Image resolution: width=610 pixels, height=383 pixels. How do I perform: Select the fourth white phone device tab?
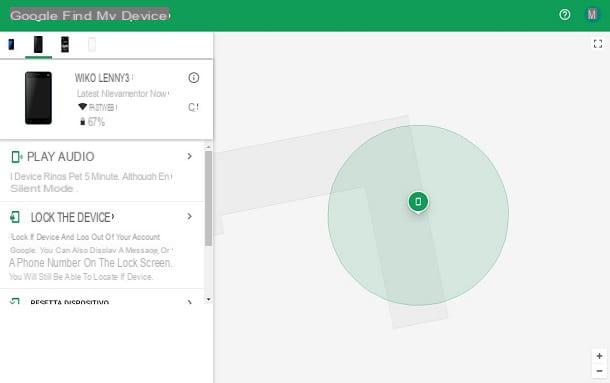click(x=92, y=44)
